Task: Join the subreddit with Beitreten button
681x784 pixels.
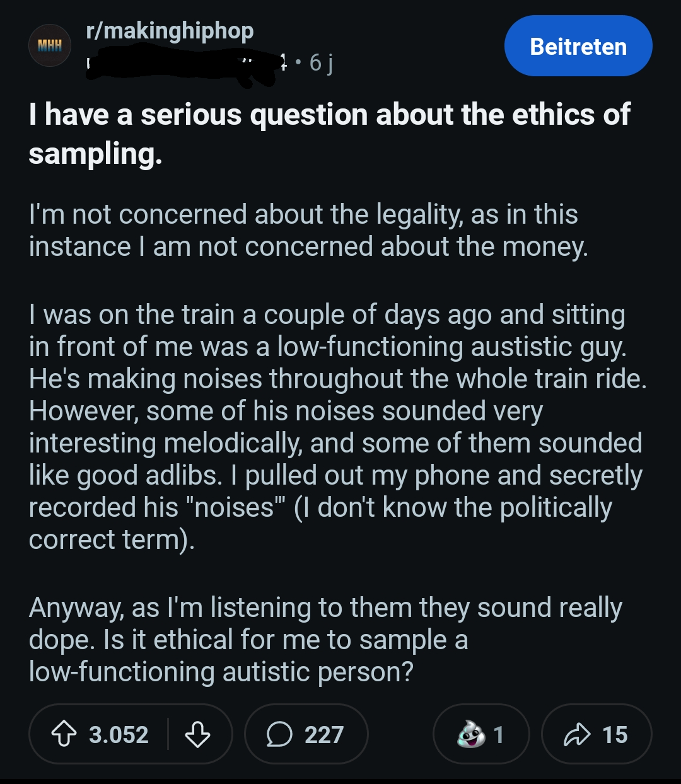Action: tap(578, 46)
